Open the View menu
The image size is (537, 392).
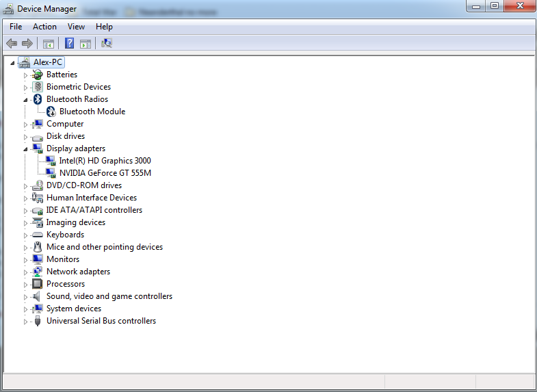[x=76, y=27]
